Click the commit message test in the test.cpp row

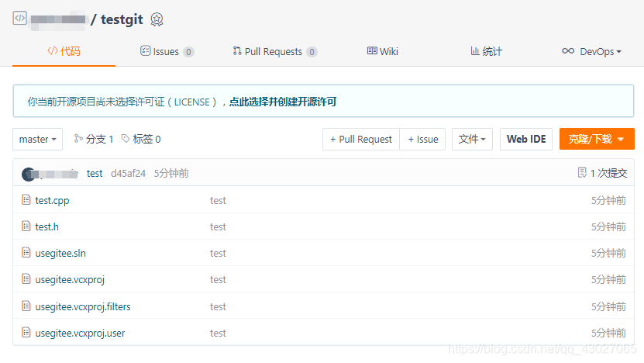[x=218, y=201]
